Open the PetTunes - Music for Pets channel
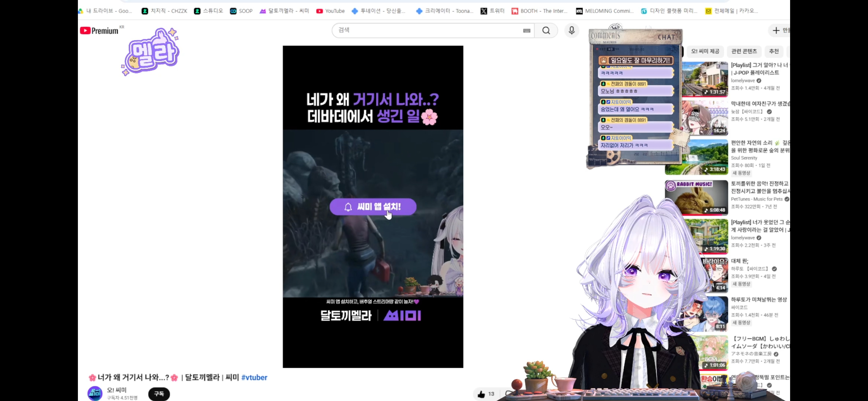The height and width of the screenshot is (401, 868). pos(756,199)
